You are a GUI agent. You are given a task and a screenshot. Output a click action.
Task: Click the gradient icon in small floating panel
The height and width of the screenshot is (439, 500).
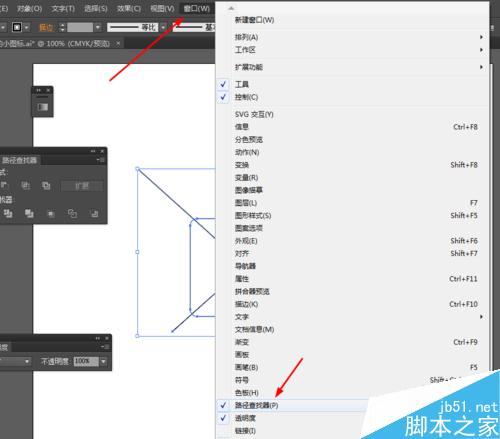tap(42, 107)
